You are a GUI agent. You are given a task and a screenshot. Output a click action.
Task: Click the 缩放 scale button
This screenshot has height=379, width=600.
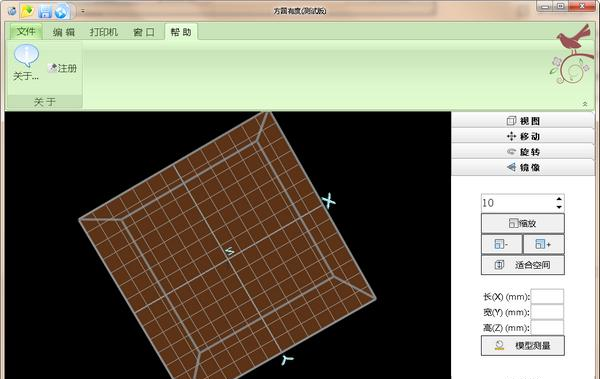point(523,223)
